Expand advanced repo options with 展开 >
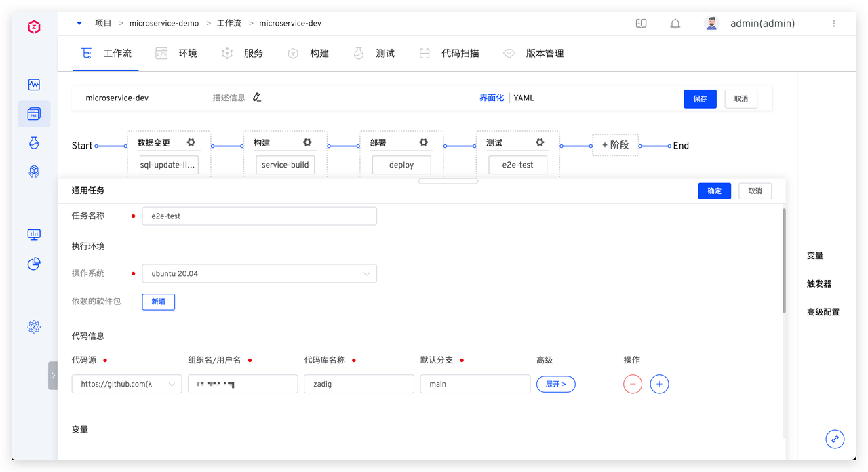The image size is (868, 472). pyautogui.click(x=556, y=384)
